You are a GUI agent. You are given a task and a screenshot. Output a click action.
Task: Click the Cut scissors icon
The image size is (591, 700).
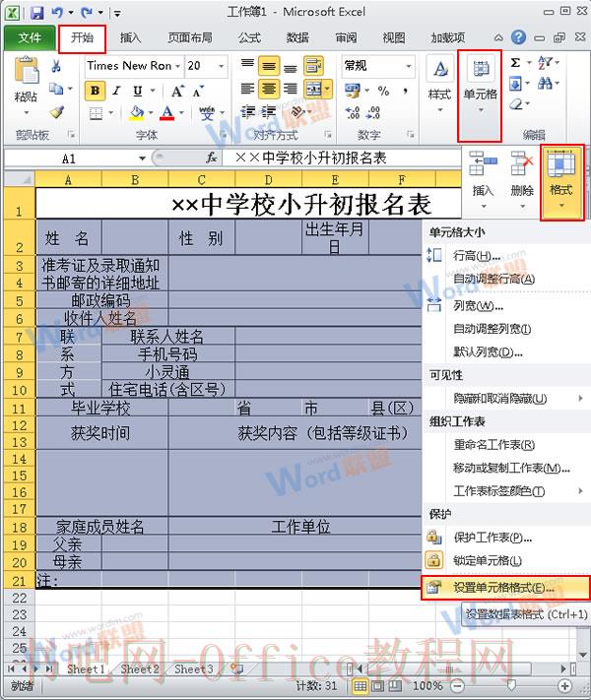56,67
